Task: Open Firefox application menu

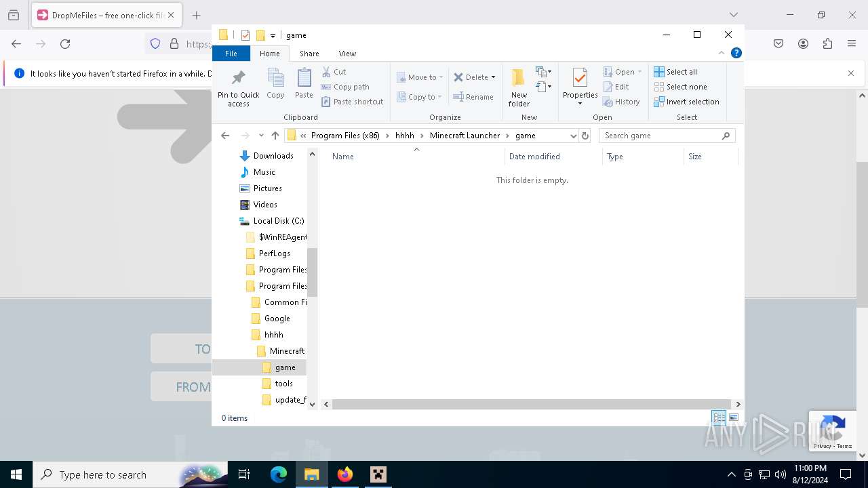Action: [x=852, y=43]
